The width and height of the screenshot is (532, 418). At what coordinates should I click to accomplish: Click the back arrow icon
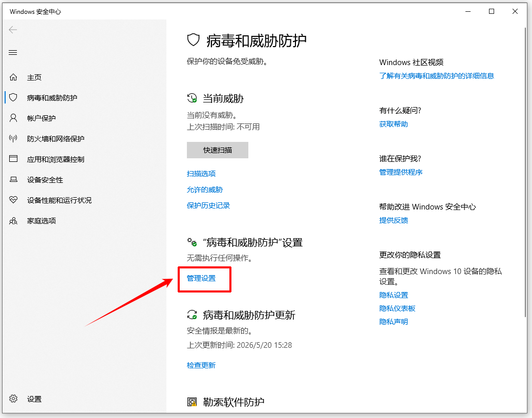coord(13,30)
